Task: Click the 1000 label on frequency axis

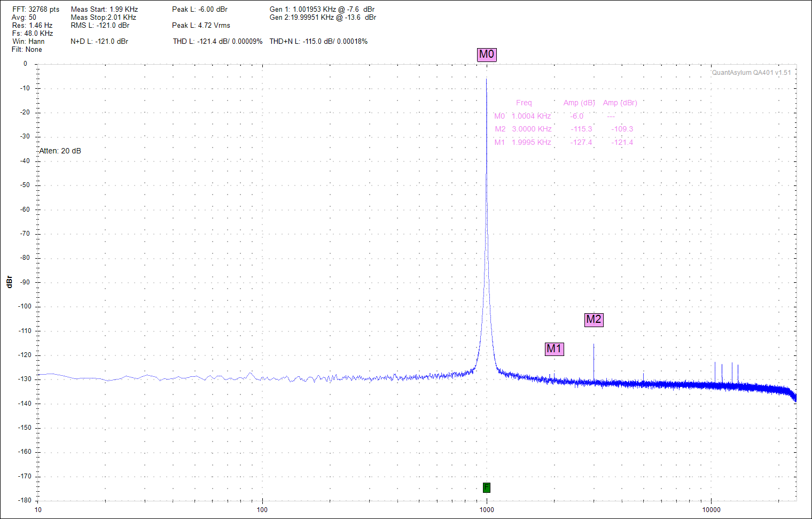Action: point(487,510)
